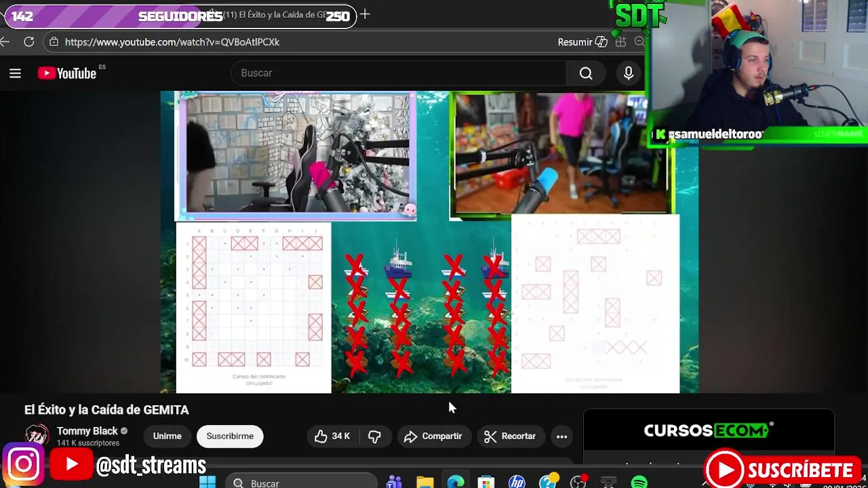Share the video with Compartir

click(x=433, y=436)
